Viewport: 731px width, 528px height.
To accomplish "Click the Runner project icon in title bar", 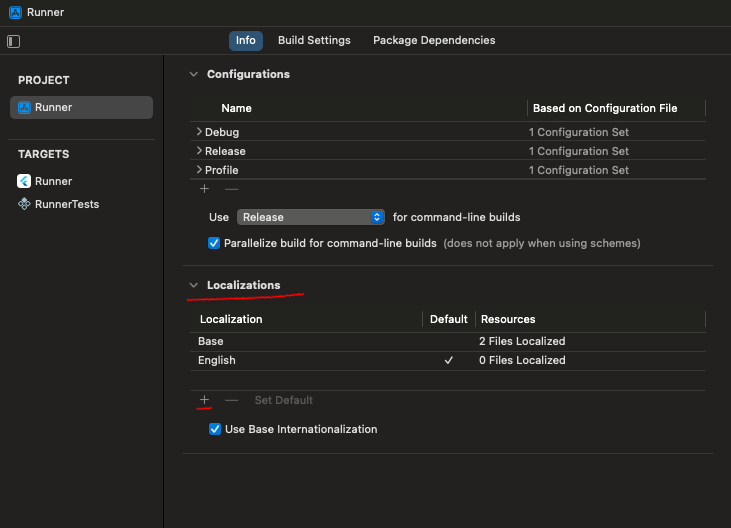I will 15,13.
